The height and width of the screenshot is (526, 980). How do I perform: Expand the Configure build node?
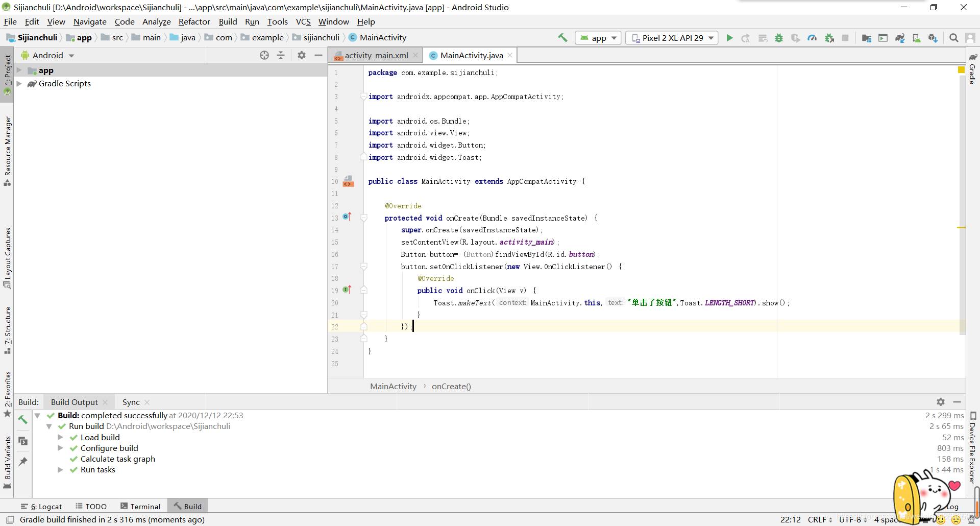[60, 448]
